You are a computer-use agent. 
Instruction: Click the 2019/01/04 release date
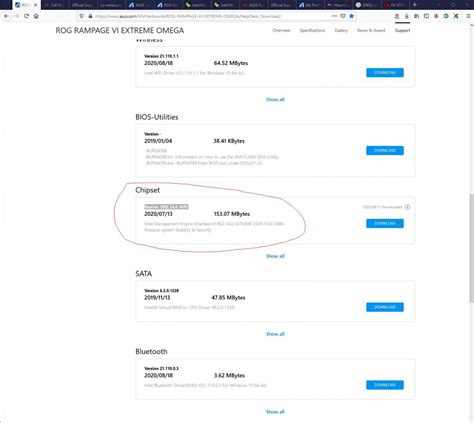[x=158, y=141]
